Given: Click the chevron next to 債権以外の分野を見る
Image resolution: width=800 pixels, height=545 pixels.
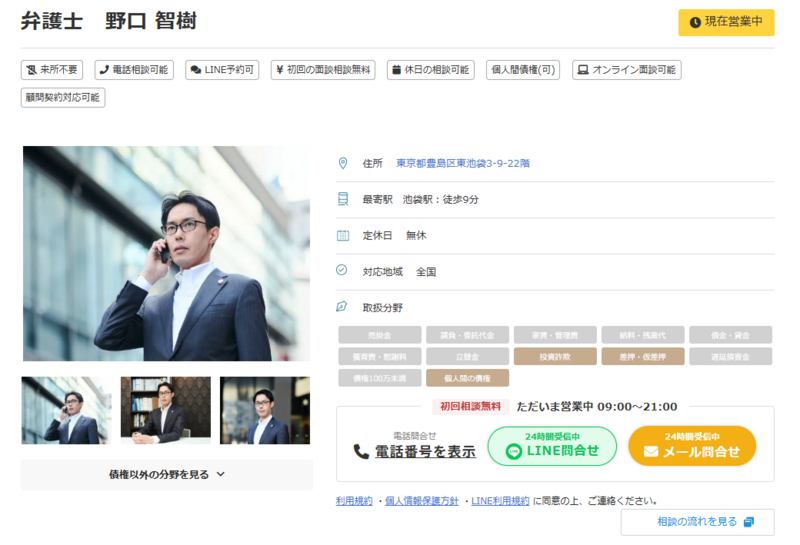Looking at the screenshot, I should click(220, 474).
